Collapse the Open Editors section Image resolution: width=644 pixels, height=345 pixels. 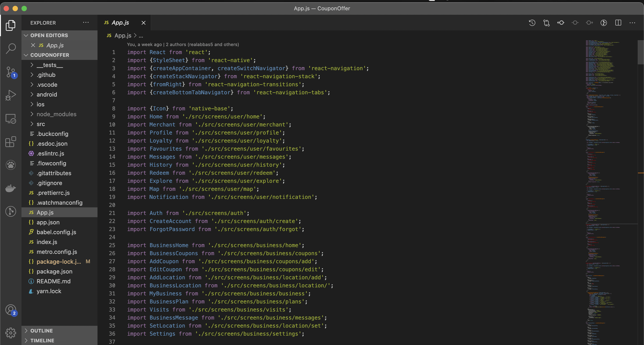tap(59, 35)
